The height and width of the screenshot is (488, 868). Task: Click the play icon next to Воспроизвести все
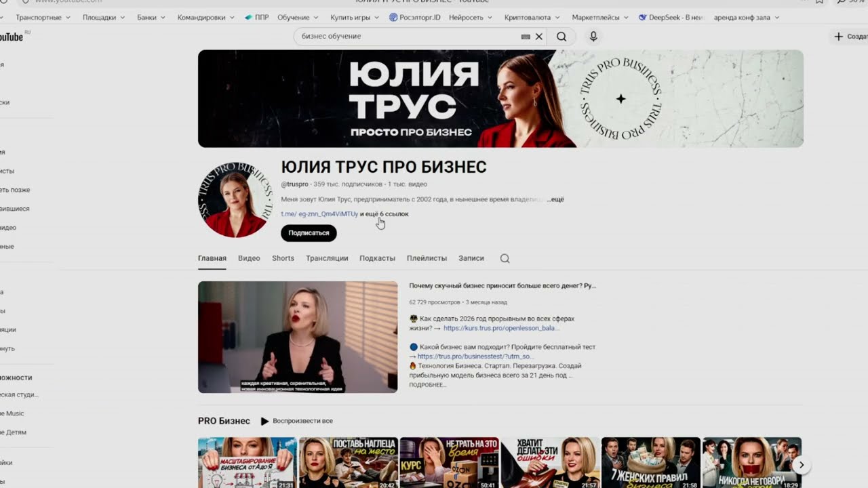(x=265, y=421)
